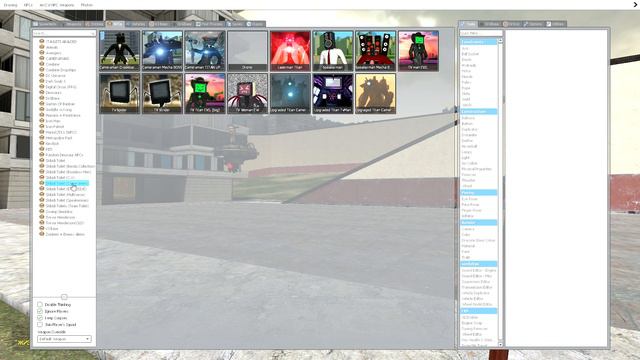Select the Hydraulic tool

pos(469,65)
